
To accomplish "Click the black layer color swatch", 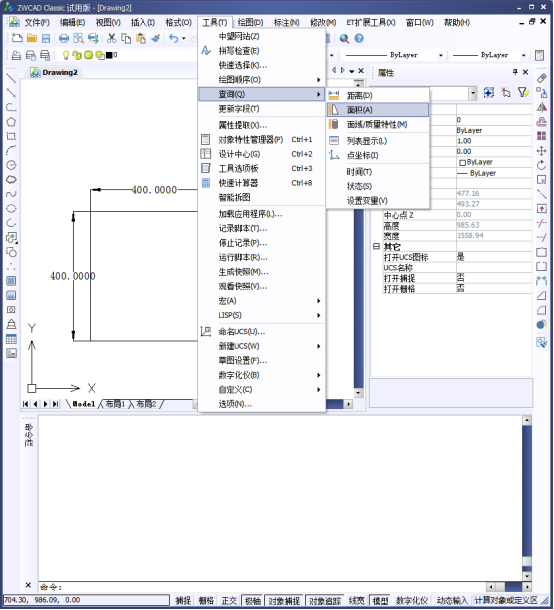I will click(109, 55).
